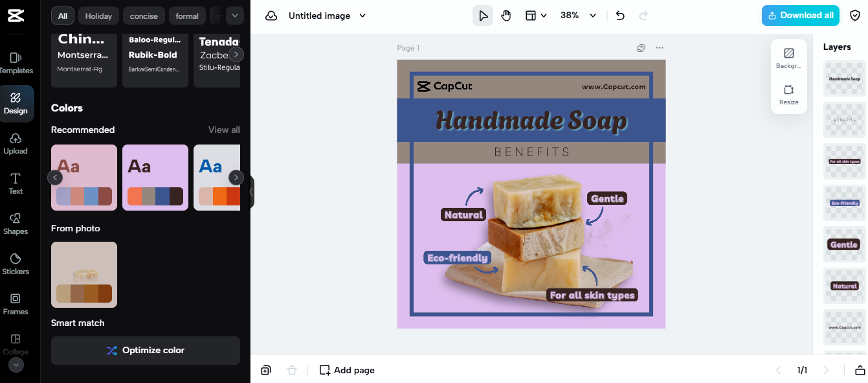The height and width of the screenshot is (383, 868).
Task: Select the Handmade Soap title on canvas
Action: (x=531, y=121)
